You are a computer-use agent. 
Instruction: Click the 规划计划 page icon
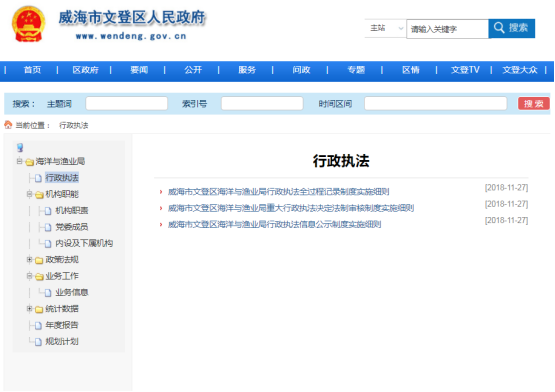click(38, 342)
